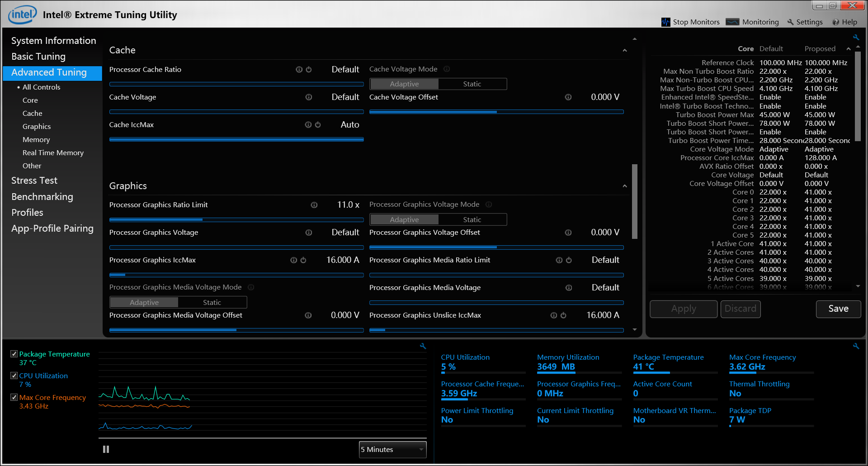The height and width of the screenshot is (466, 868).
Task: Select Real Time Memory under Advanced Tuning
Action: [53, 153]
